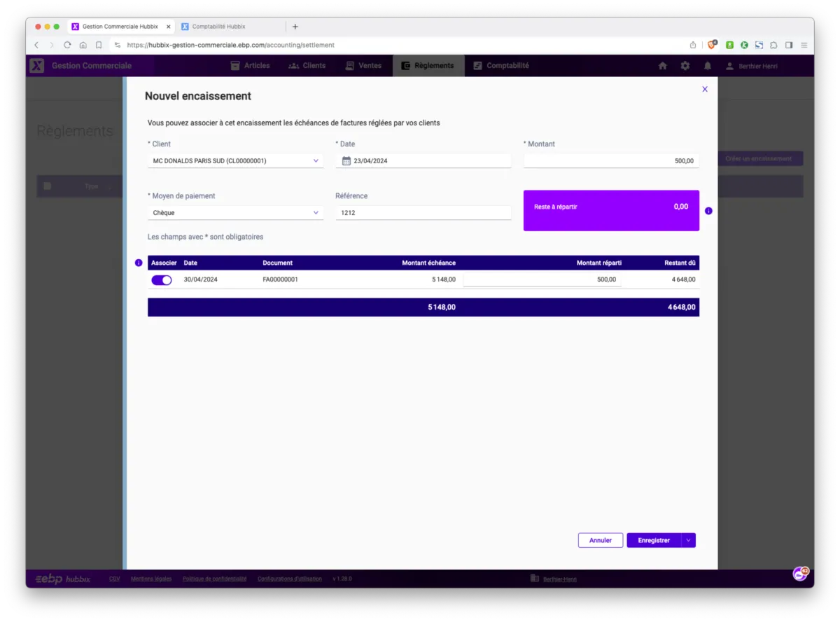Image resolution: width=840 pixels, height=622 pixels.
Task: Toggle the Associer switch for FA00000001
Action: click(162, 280)
